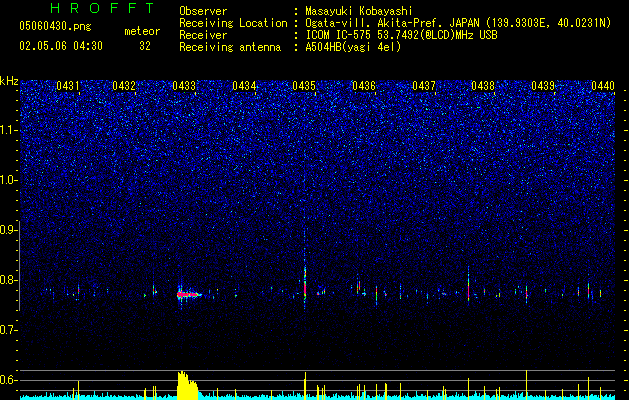Click the tallest yellow amplitude spike near 0439

[x=526, y=384]
